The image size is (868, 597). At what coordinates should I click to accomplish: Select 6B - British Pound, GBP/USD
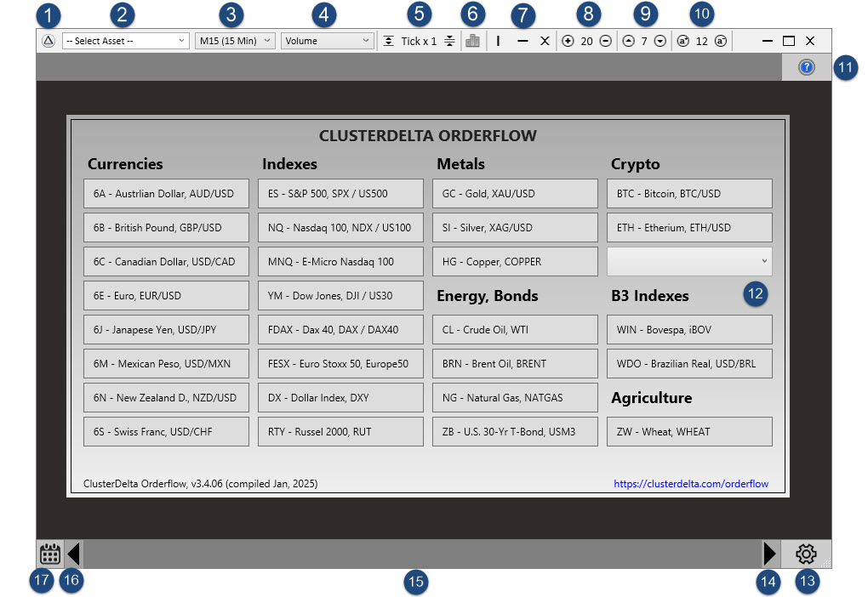click(x=166, y=227)
